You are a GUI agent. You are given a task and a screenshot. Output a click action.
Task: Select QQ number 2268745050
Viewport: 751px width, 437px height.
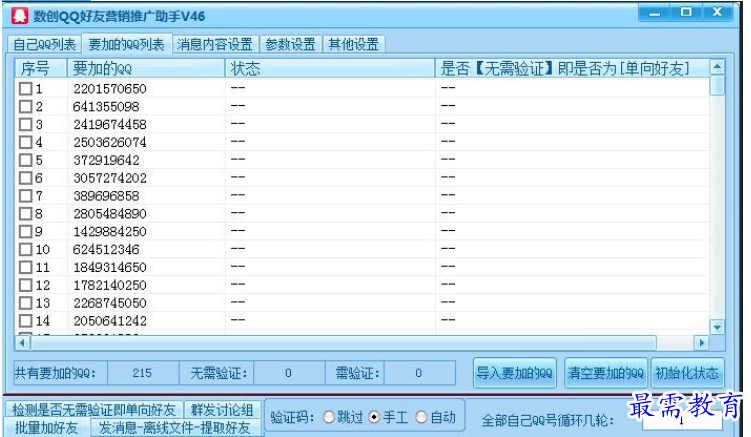[110, 303]
